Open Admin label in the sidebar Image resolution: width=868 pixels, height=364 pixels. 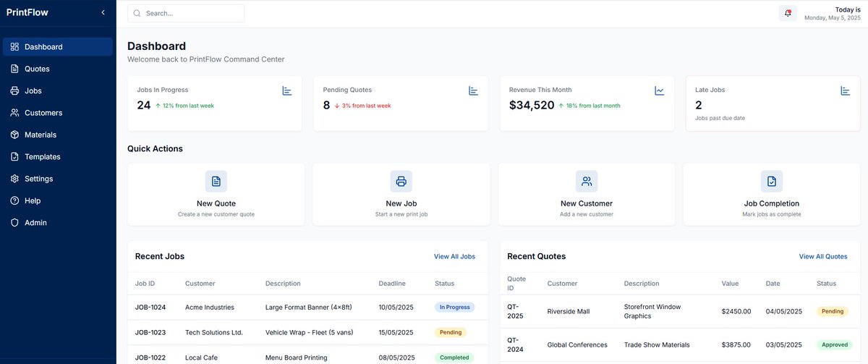[35, 223]
